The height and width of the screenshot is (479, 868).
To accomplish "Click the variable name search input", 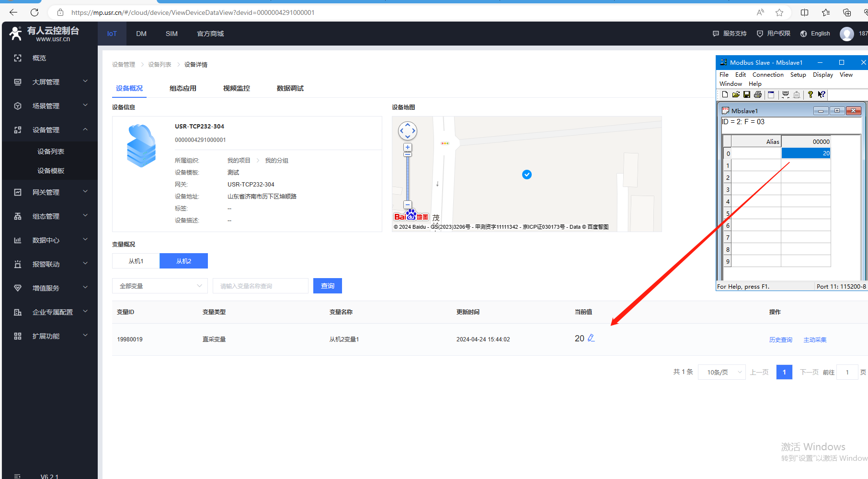I will [261, 286].
